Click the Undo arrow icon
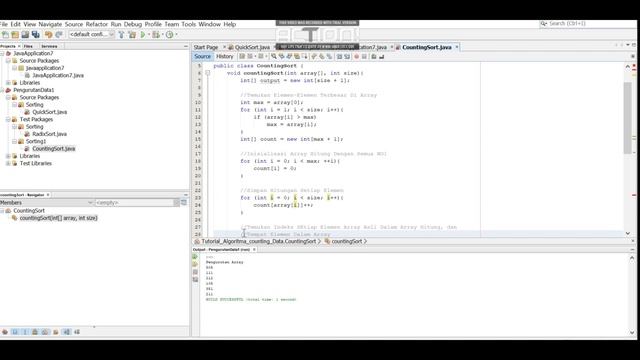Viewport: 640px width, 360px height. click(x=49, y=35)
